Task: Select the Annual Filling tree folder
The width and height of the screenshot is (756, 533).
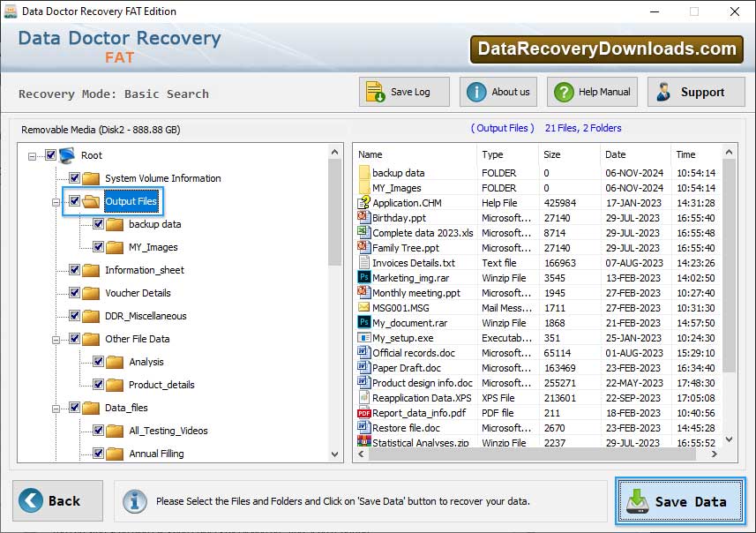Action: [156, 454]
